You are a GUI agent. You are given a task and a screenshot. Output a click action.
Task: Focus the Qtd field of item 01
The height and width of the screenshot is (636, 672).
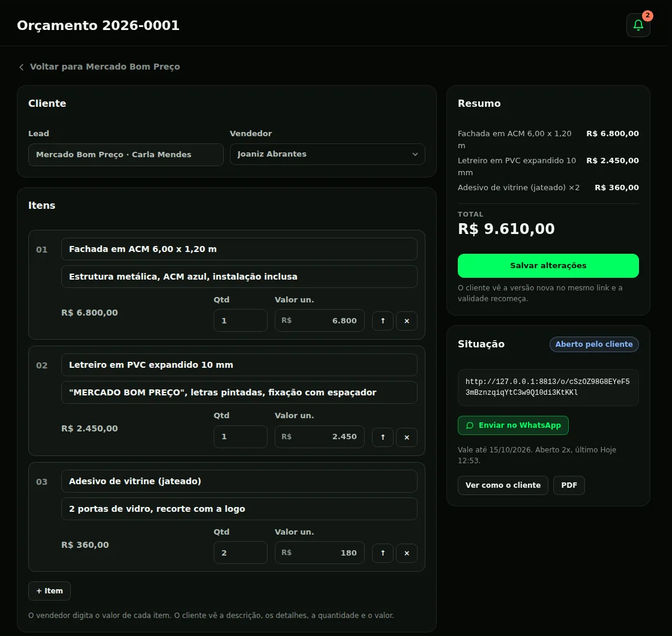(240, 320)
